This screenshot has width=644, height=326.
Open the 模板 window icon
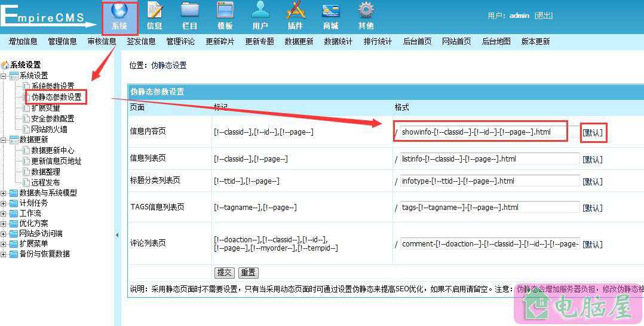(225, 11)
